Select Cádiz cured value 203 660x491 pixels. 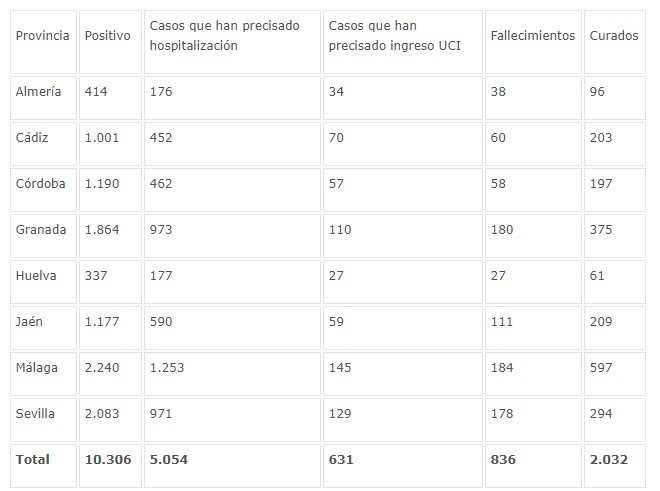[x=601, y=137]
